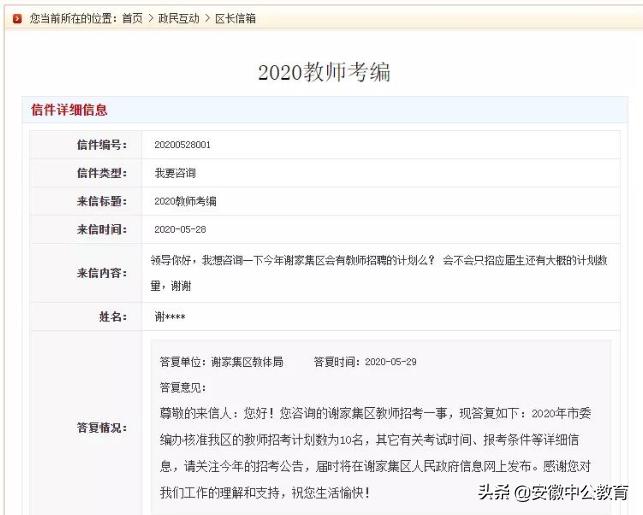This screenshot has width=643, height=515.
Task: Click the 信件编号 row label
Action: (102, 145)
